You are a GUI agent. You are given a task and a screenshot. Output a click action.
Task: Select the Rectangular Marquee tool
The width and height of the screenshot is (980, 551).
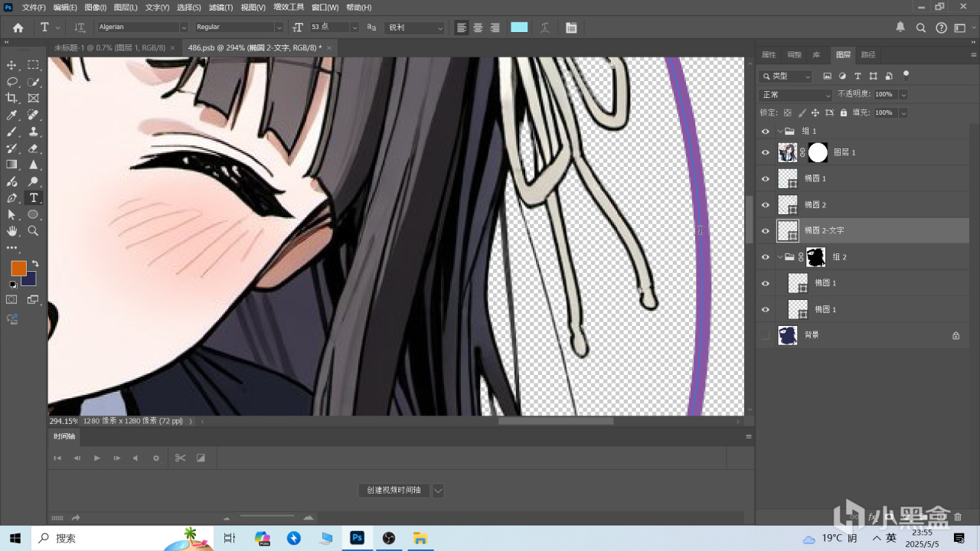[34, 65]
